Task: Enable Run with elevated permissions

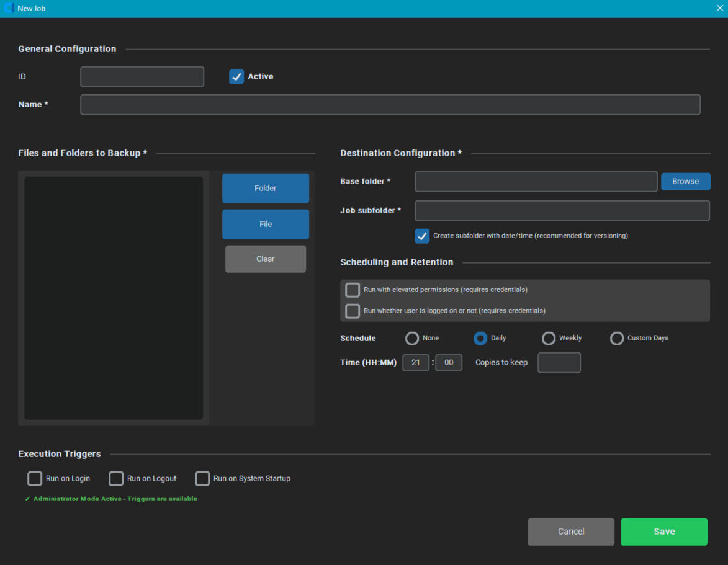Action: point(353,290)
